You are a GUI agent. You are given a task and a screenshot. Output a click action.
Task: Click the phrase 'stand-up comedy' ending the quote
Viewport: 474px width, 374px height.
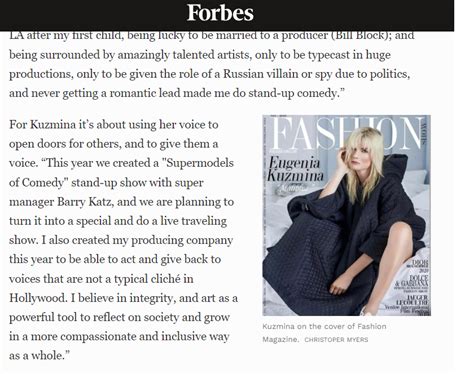pyautogui.click(x=293, y=93)
